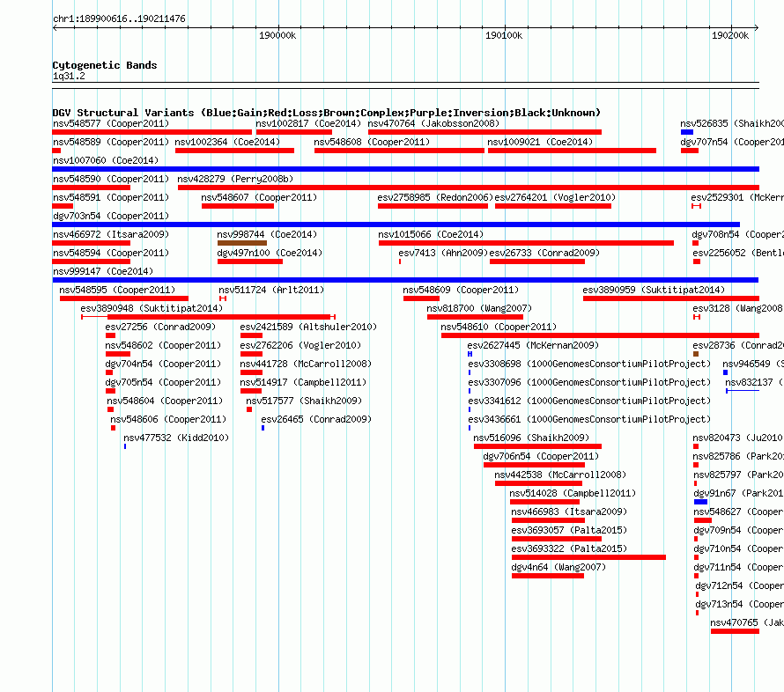
Task: Click esv2764201 (Vogler2010) label
Action: pos(555,197)
